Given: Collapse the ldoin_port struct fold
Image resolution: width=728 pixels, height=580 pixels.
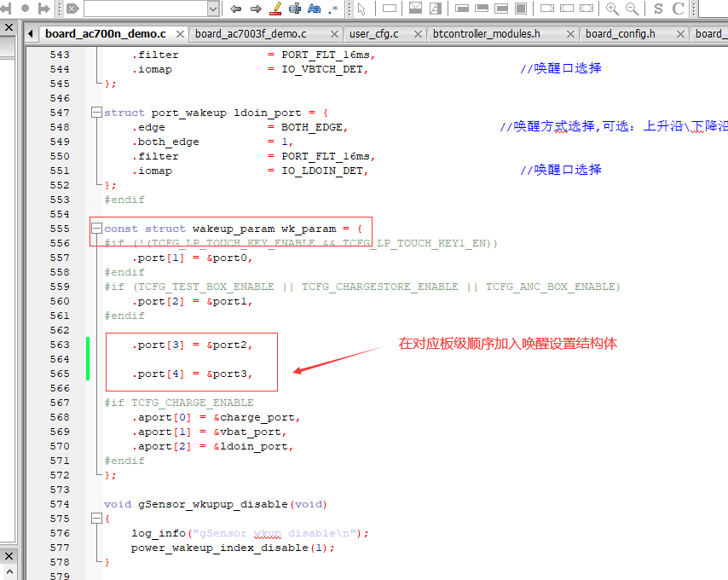Looking at the screenshot, I should 96,113.
